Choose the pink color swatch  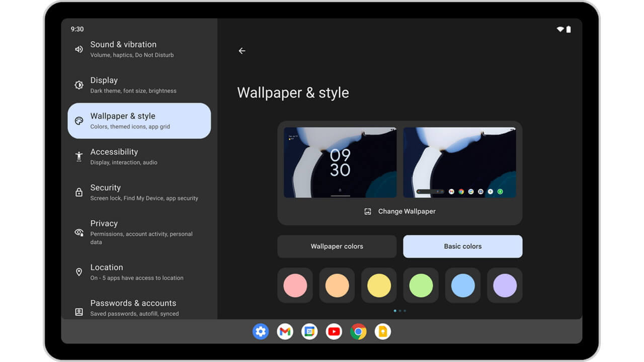295,286
